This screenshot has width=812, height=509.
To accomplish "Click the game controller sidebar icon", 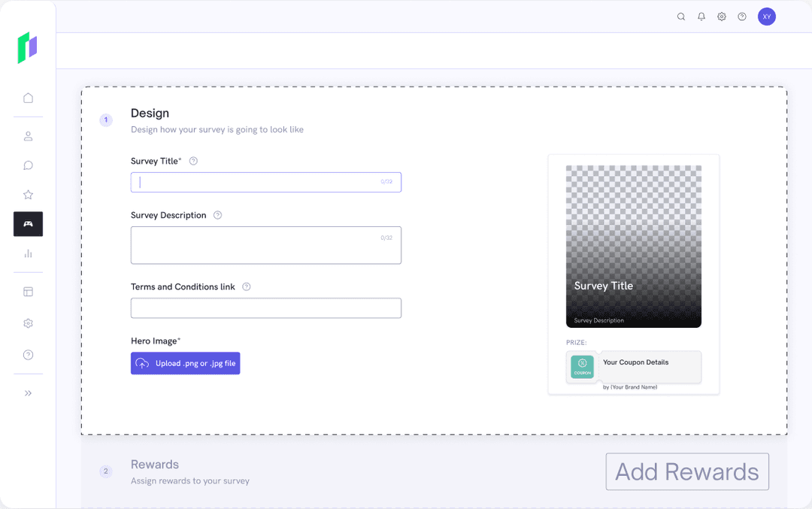I will click(x=28, y=224).
